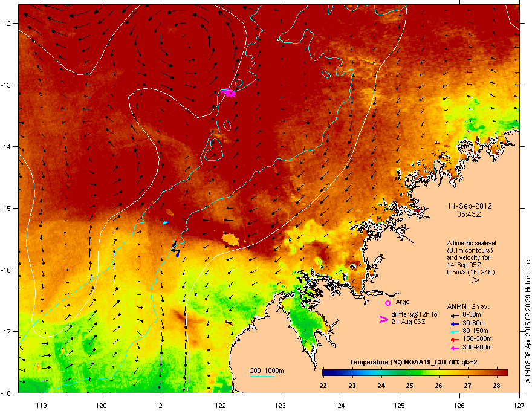Click the longitude axis label 123
This screenshot has width=532, height=411.
281,405
